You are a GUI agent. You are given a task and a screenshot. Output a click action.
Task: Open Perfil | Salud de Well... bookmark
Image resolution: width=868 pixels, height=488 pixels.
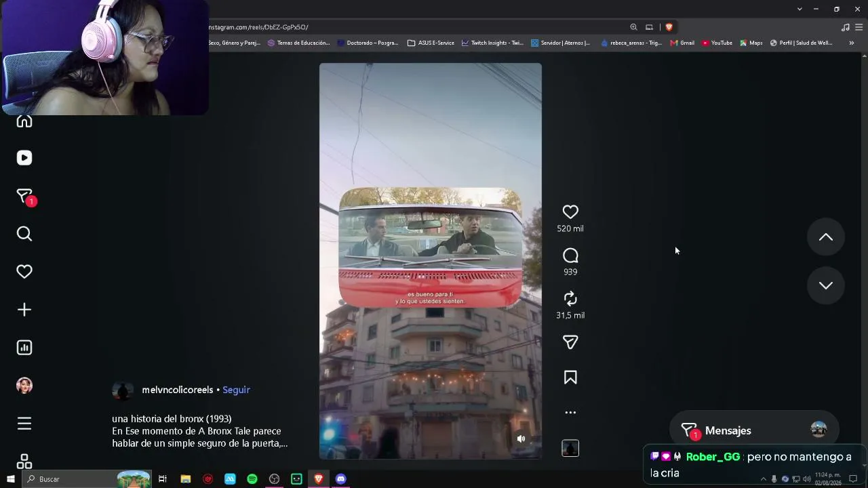pos(801,43)
